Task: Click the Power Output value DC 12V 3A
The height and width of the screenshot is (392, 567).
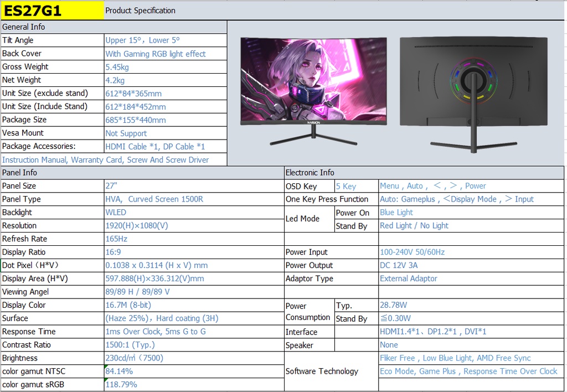Action: (472, 265)
